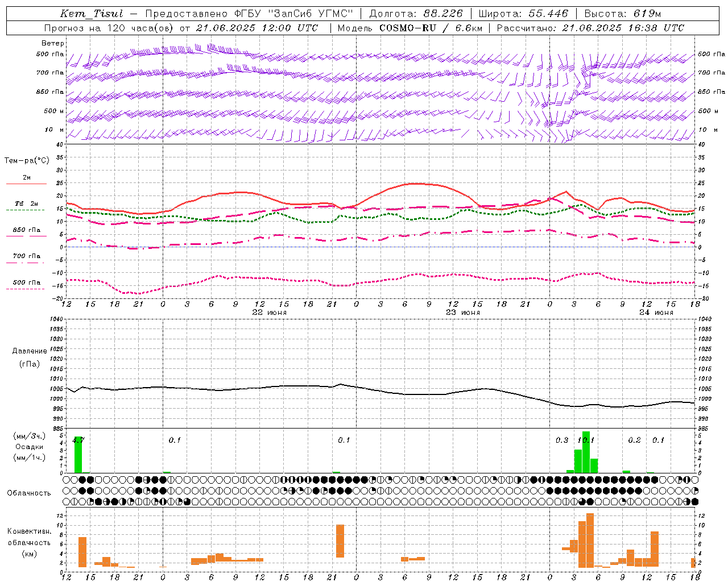Click the 24 июня date label
This screenshot has height=582, width=728.
(x=656, y=313)
